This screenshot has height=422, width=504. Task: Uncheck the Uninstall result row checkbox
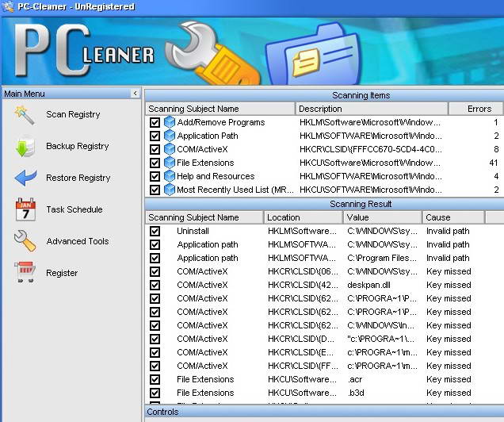click(x=155, y=232)
